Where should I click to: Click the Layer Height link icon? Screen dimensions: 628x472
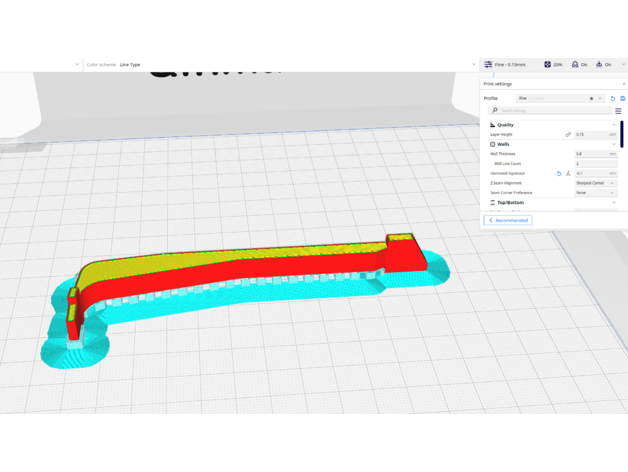[568, 134]
